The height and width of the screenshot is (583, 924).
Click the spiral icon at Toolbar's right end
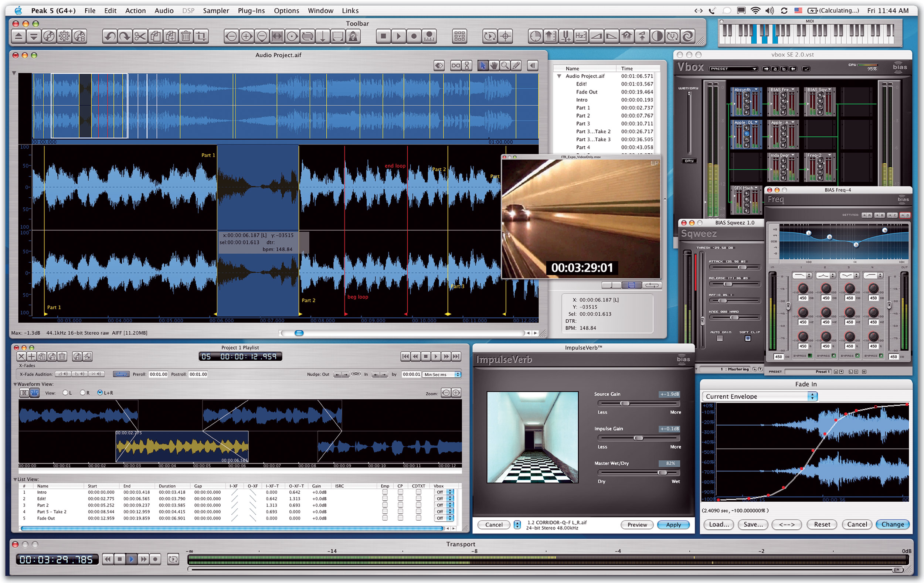tap(687, 37)
